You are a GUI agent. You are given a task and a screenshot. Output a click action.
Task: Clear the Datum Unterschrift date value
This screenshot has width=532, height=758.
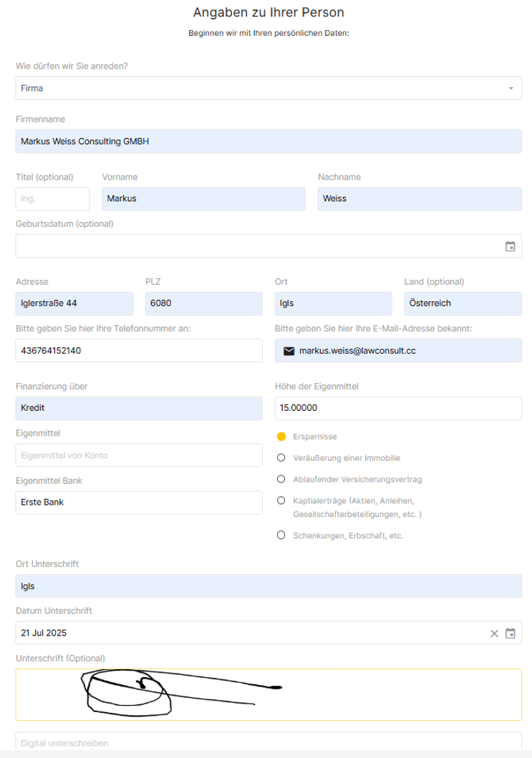click(x=494, y=633)
